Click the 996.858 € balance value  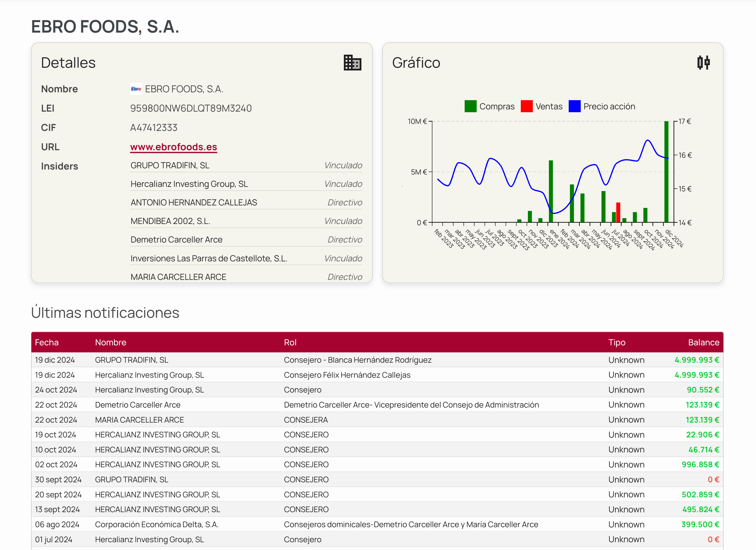[x=700, y=465]
